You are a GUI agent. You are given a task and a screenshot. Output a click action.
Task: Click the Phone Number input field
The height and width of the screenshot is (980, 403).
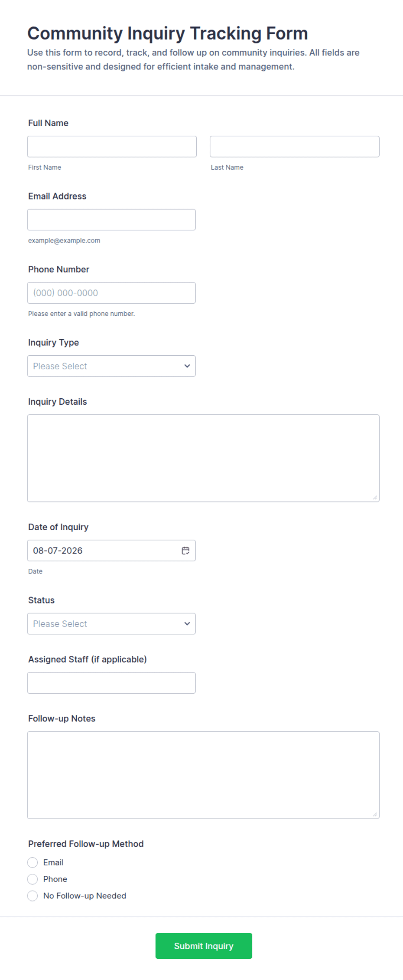(111, 293)
